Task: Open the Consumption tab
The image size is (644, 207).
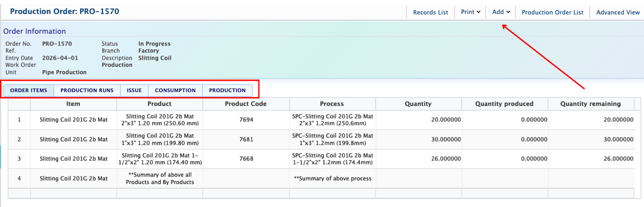Action: click(175, 90)
